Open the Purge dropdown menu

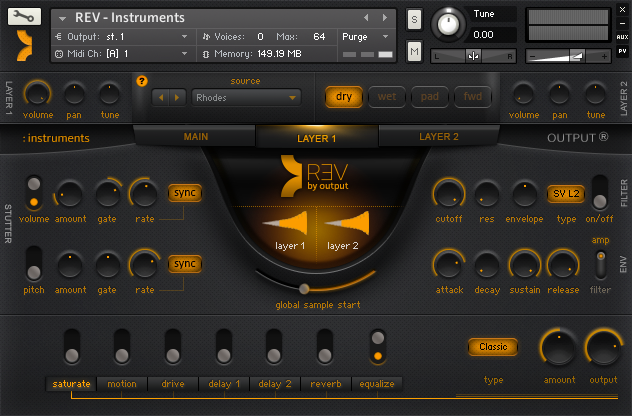pyautogui.click(x=365, y=37)
